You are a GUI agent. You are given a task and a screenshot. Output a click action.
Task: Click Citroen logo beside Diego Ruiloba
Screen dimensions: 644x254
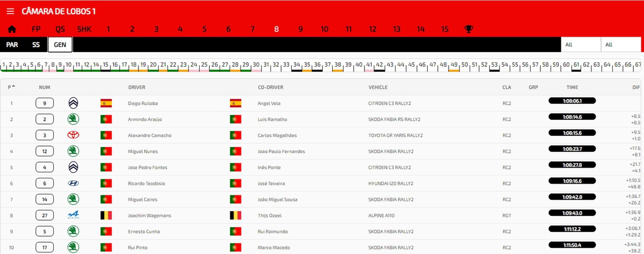[x=74, y=103]
